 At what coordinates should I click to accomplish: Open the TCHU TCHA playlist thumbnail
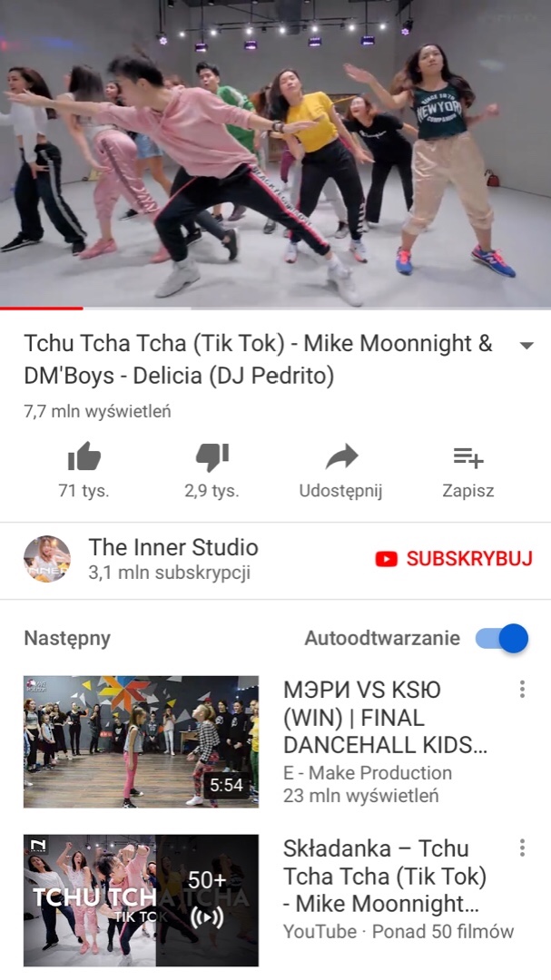(x=142, y=900)
